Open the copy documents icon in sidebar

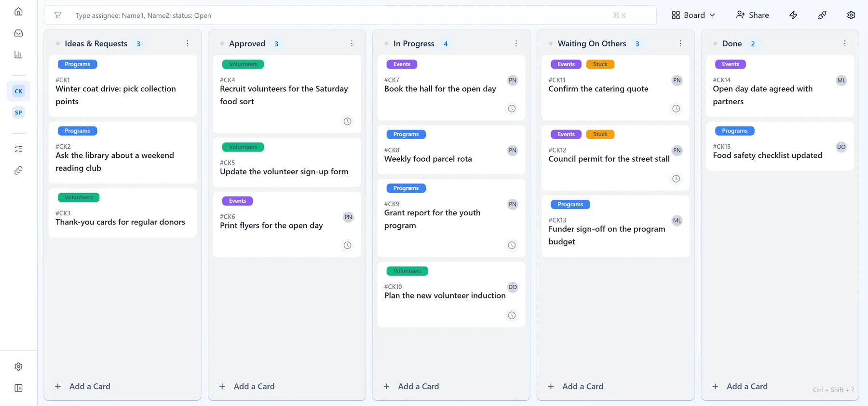18,170
